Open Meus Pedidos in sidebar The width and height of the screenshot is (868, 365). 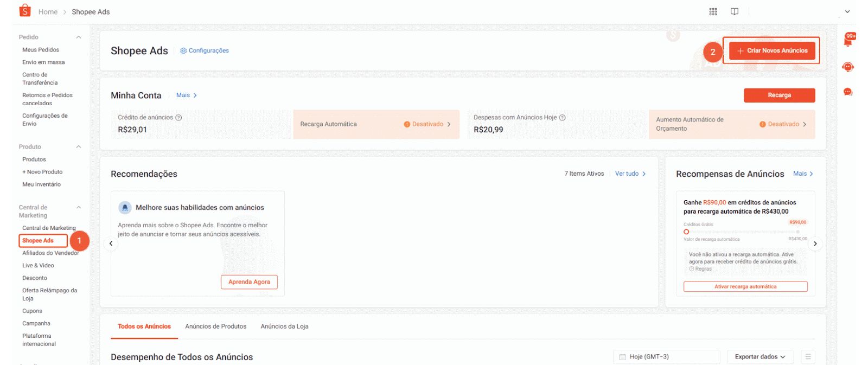[41, 49]
